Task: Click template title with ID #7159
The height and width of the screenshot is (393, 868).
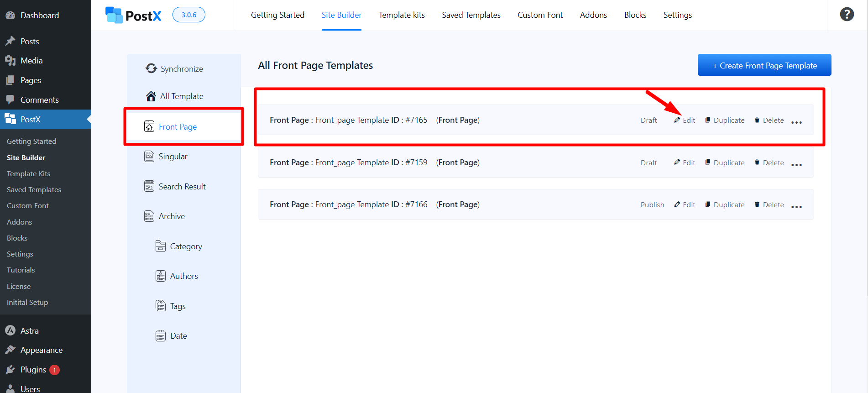Action: click(x=374, y=162)
